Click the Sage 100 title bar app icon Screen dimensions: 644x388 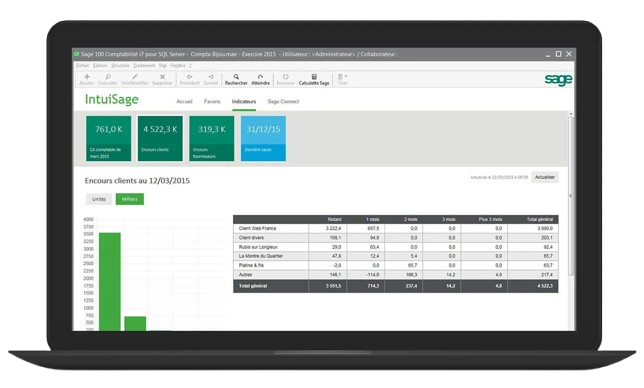tap(76, 54)
